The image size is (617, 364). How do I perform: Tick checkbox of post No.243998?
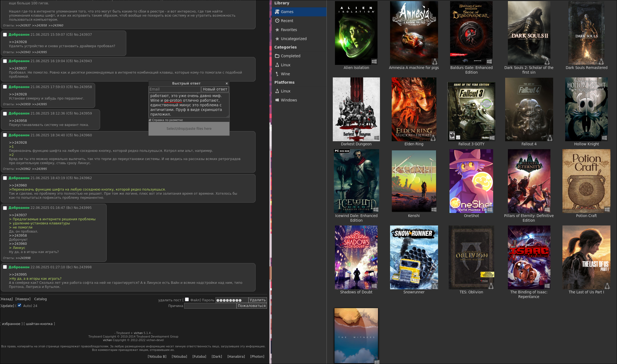click(5, 267)
